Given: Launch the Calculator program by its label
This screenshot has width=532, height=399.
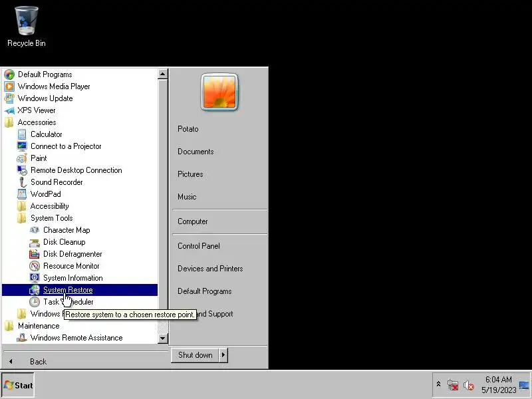Looking at the screenshot, I should coord(47,134).
